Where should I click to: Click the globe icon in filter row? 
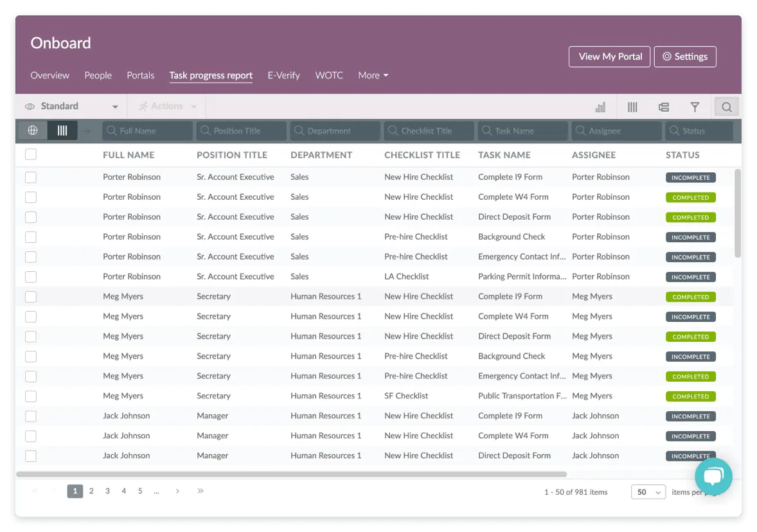[x=33, y=130]
